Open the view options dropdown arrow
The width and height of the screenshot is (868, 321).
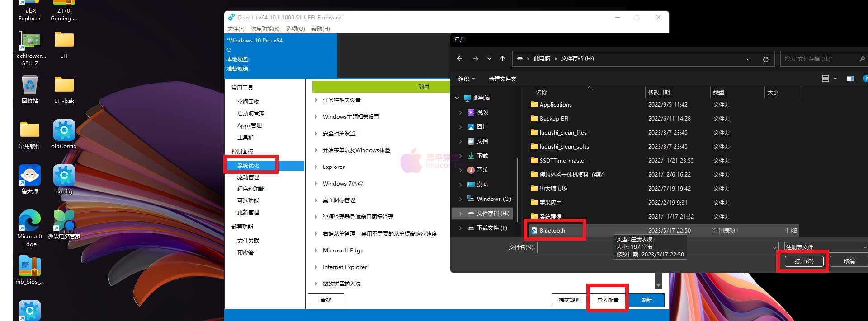[x=835, y=79]
